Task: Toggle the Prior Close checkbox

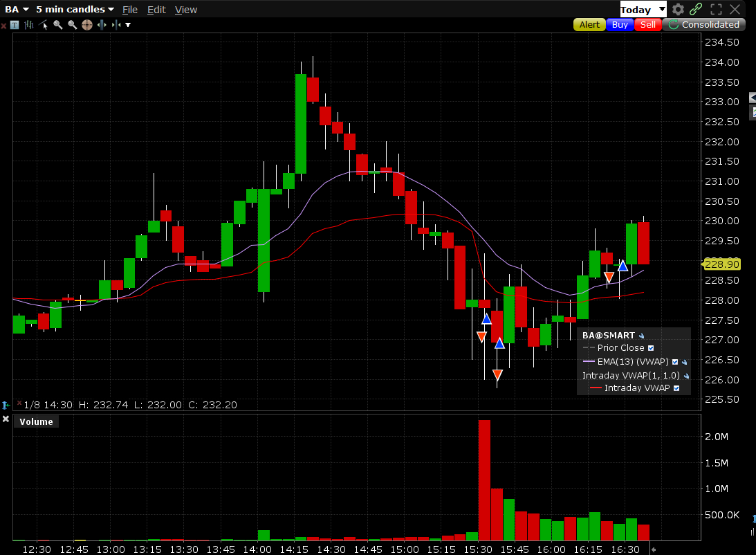Action: [651, 348]
